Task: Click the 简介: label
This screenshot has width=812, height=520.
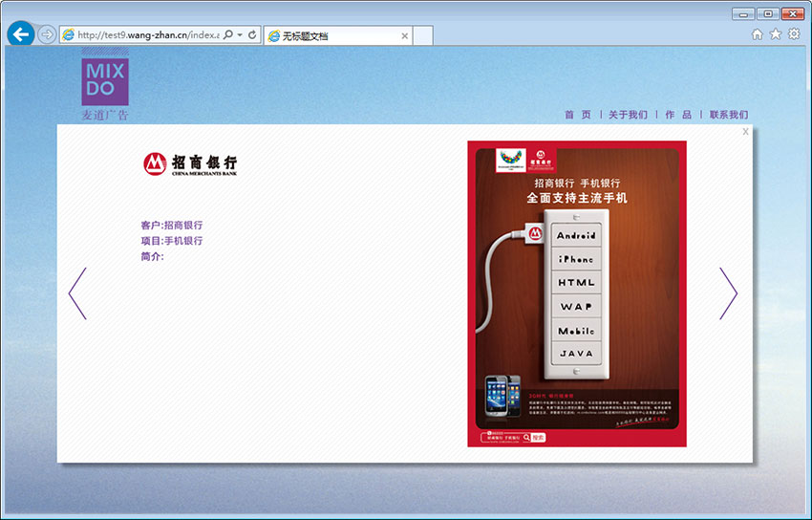Action: pyautogui.click(x=152, y=256)
